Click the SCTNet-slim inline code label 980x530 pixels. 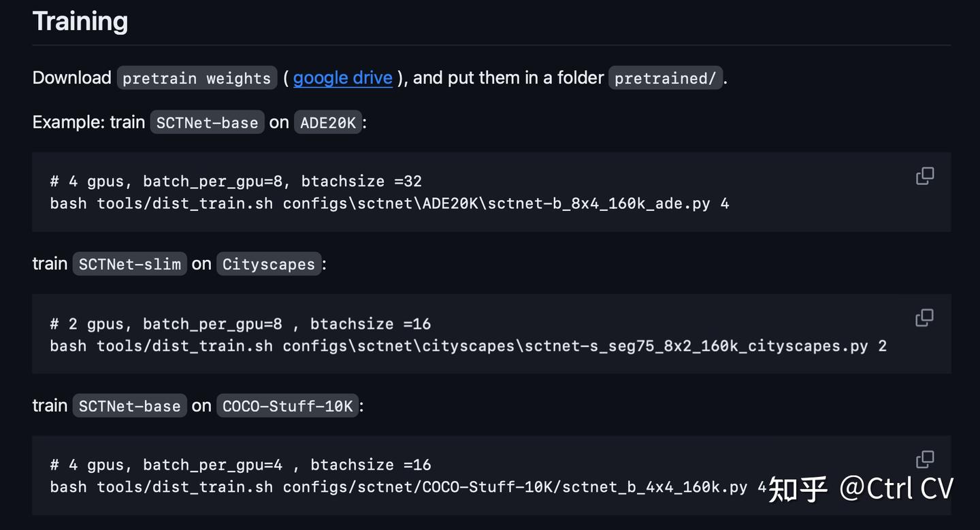[129, 264]
